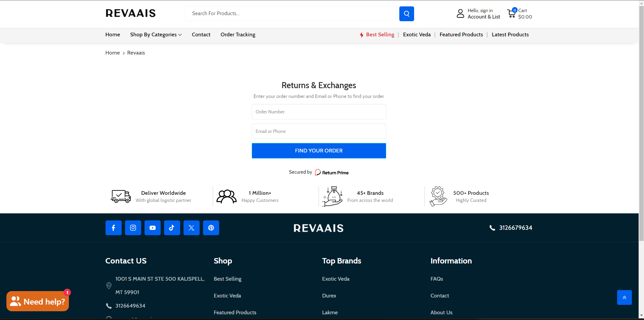Open the Facebook social icon

tap(114, 228)
